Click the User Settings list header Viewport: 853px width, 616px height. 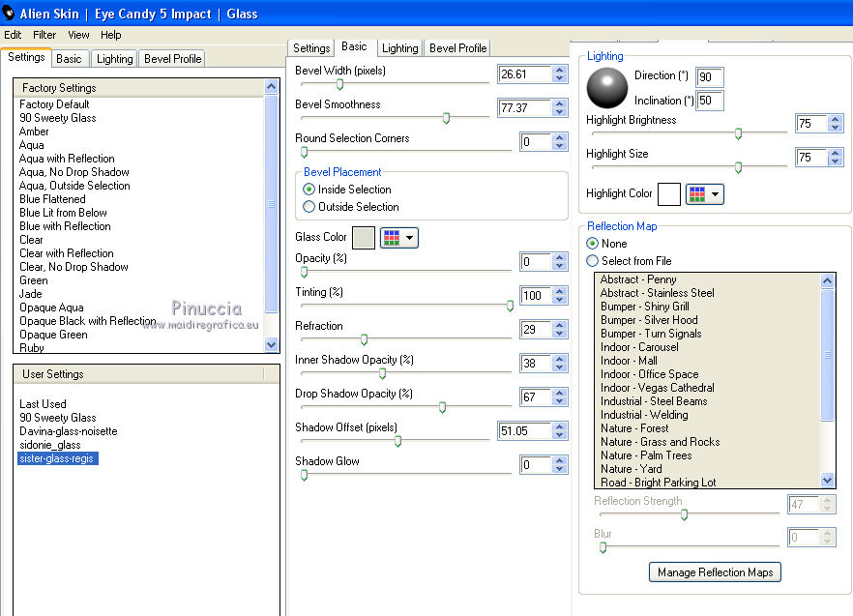click(138, 374)
